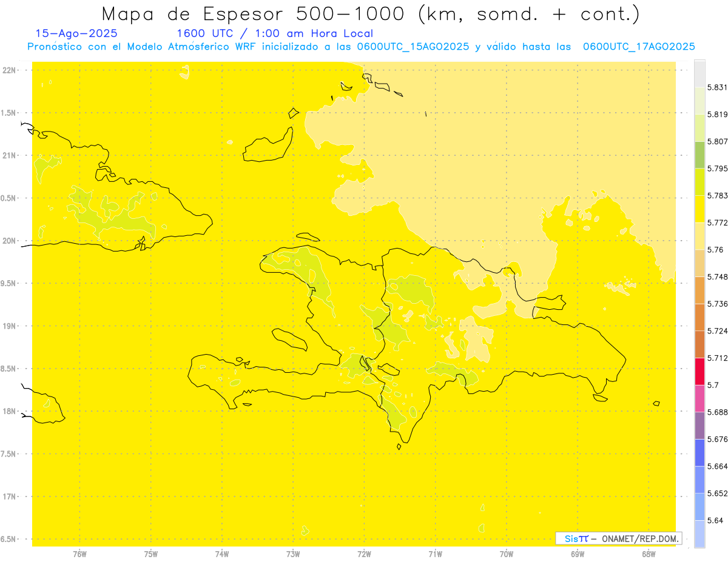The height and width of the screenshot is (562, 728).
Task: Click the legend value '5.664'
Action: point(717,466)
